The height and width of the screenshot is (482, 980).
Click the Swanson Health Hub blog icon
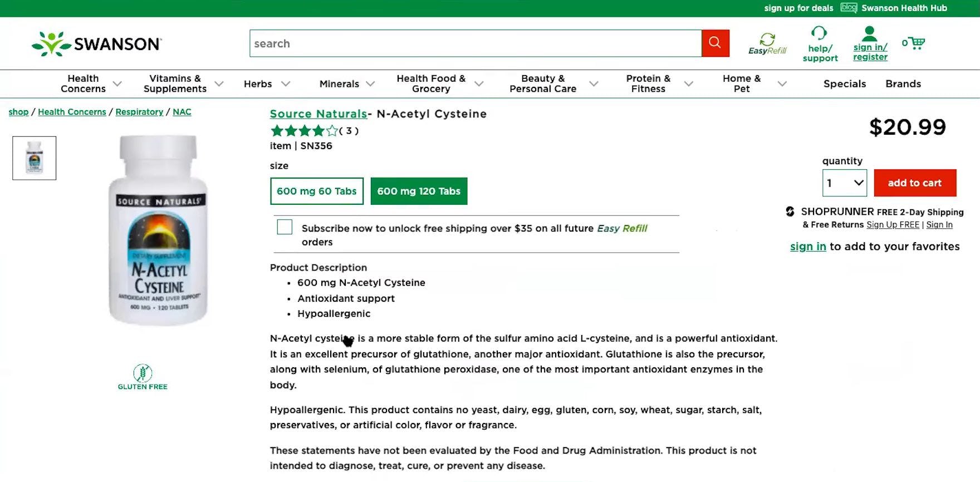(849, 8)
